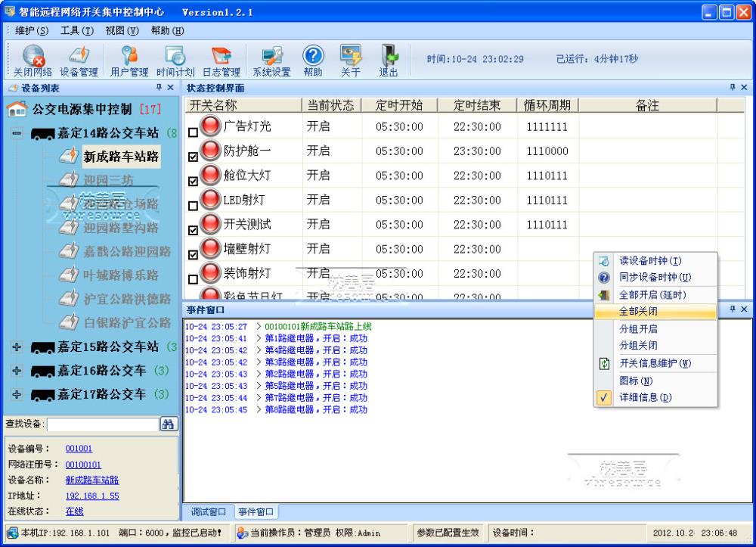
Task: Select 全部关闭 in the context menu
Action: coord(638,312)
